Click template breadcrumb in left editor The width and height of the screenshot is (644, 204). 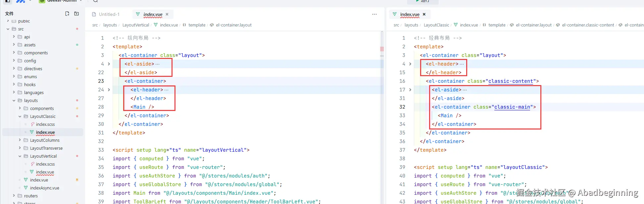pos(197,25)
